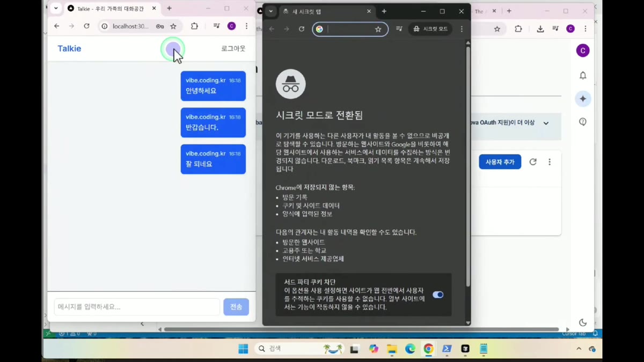Toggle dark mode moon icon

(583, 322)
